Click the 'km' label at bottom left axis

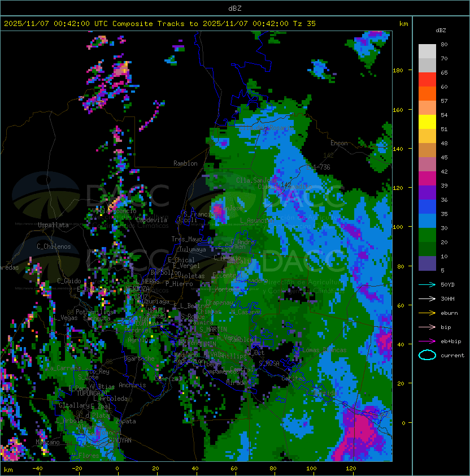pyautogui.click(x=8, y=470)
